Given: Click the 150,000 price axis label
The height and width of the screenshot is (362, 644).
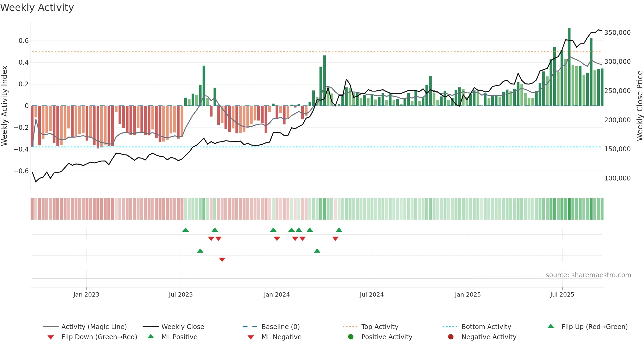Looking at the screenshot, I should tap(617, 149).
